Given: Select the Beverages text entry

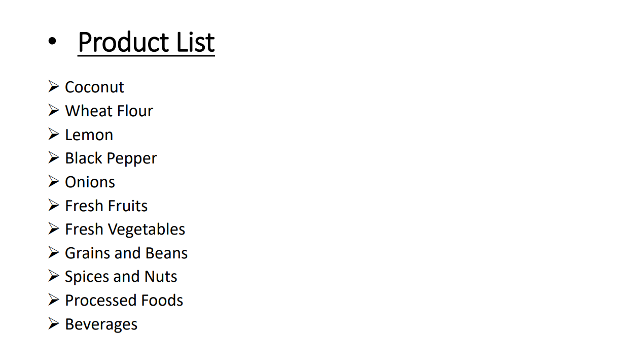Looking at the screenshot, I should point(101,324).
